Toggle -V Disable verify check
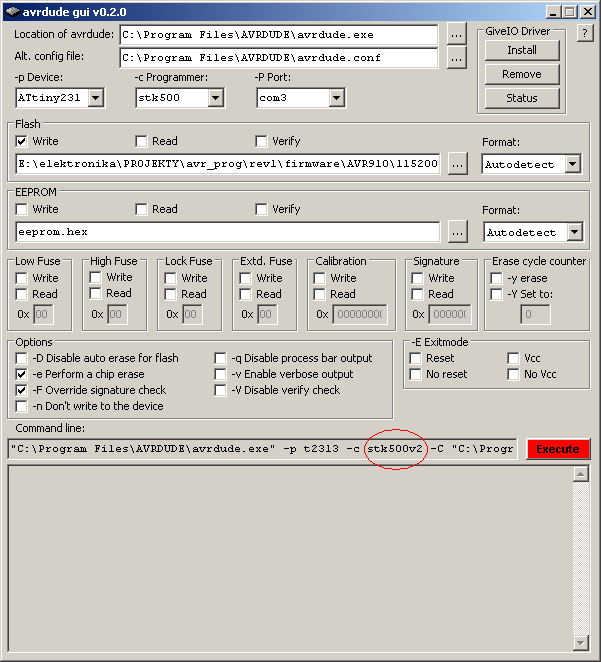 220,390
